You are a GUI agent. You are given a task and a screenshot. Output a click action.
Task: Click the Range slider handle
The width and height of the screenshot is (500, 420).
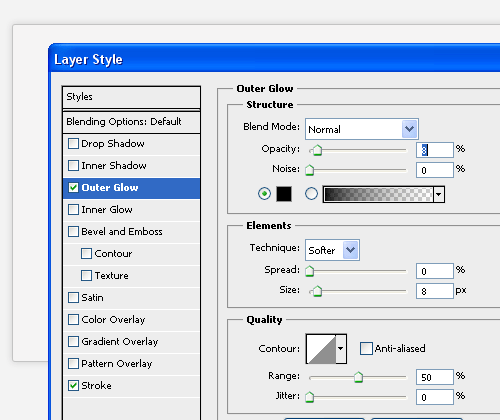click(x=358, y=377)
